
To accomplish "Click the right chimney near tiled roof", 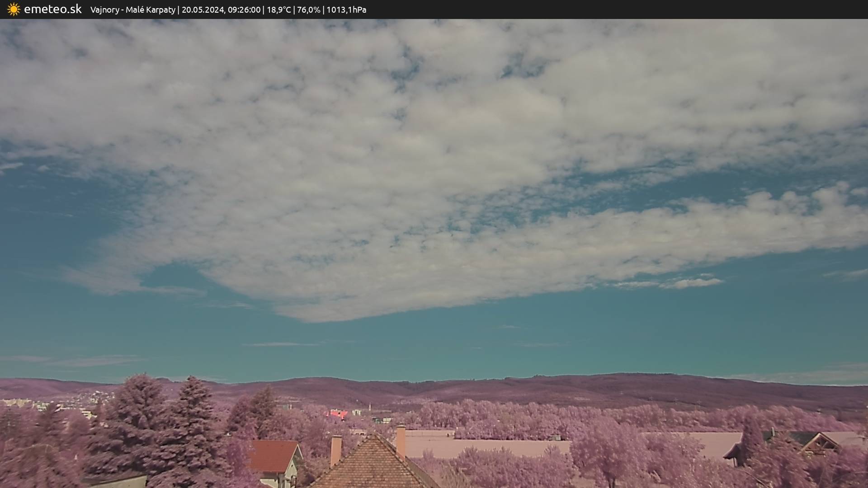I will click(x=401, y=441).
